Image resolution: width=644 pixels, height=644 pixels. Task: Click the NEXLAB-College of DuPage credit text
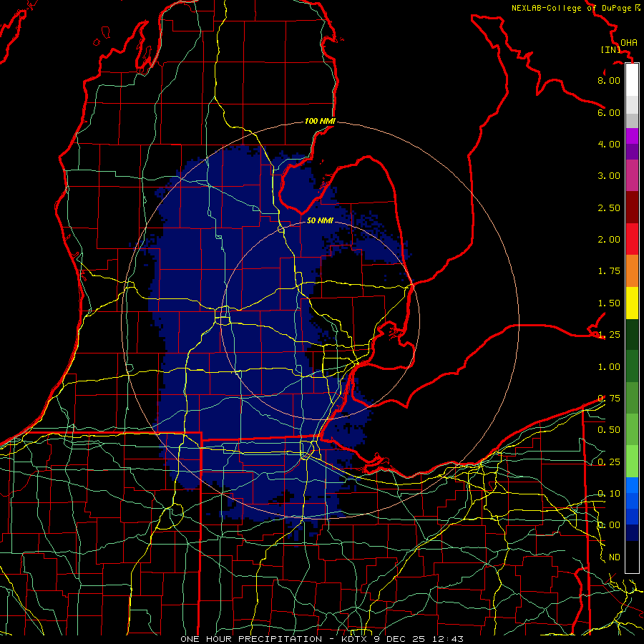[x=572, y=8]
